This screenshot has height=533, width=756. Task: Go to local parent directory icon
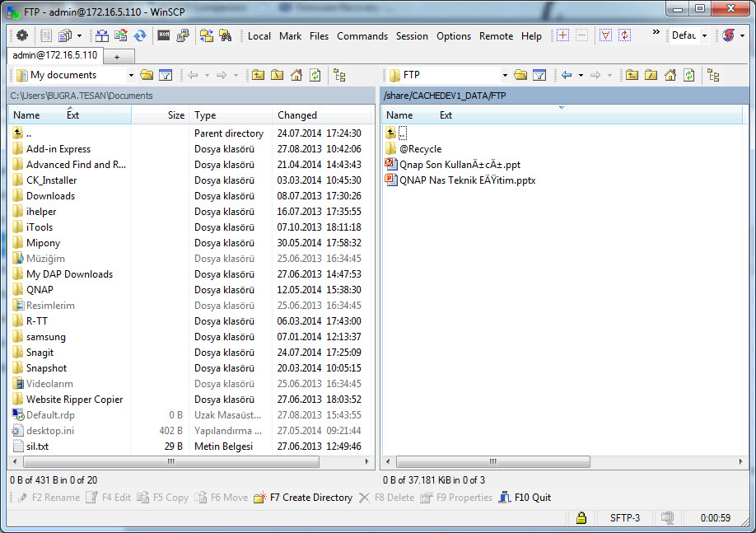click(259, 75)
